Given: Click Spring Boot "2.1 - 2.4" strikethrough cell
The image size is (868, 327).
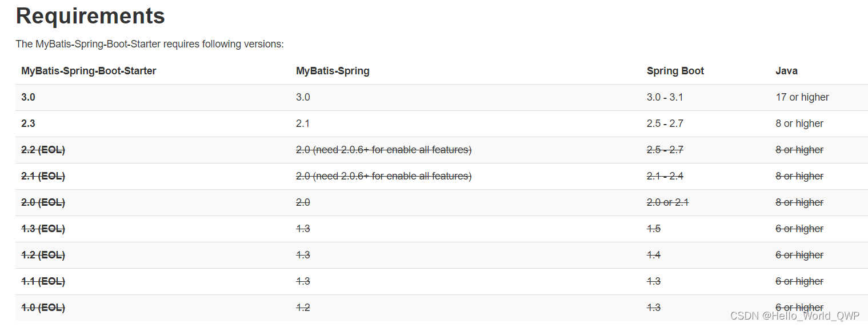Looking at the screenshot, I should click(x=665, y=176).
